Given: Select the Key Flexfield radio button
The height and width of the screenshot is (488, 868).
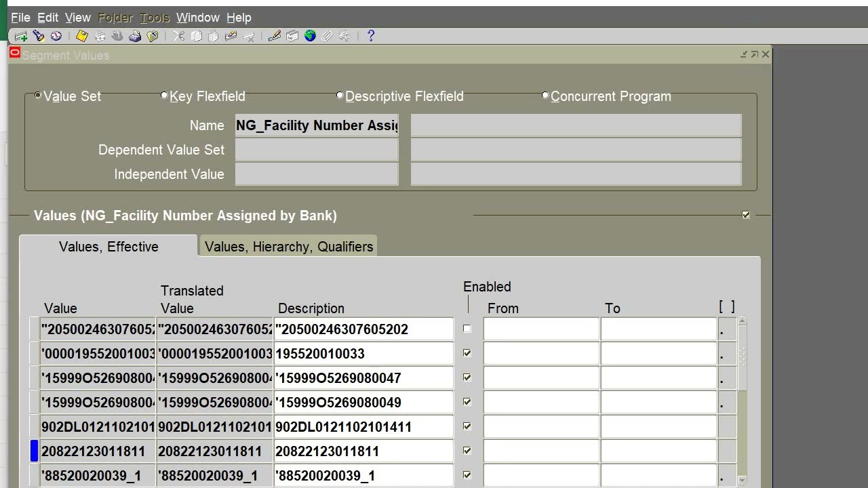Looking at the screenshot, I should click(x=164, y=96).
